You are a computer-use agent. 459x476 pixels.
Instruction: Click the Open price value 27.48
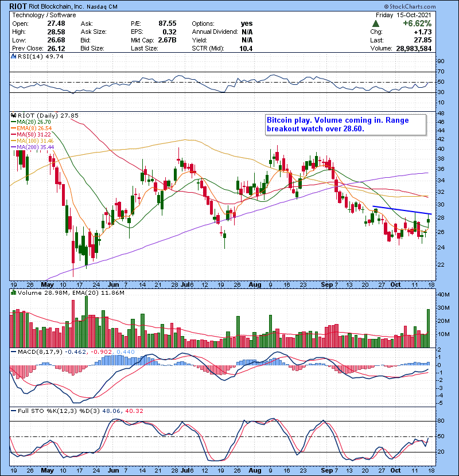pyautogui.click(x=56, y=24)
